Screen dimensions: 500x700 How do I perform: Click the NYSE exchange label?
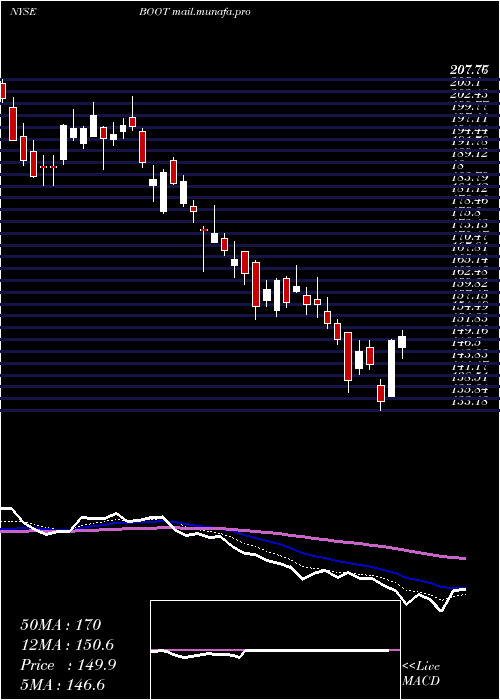point(23,12)
